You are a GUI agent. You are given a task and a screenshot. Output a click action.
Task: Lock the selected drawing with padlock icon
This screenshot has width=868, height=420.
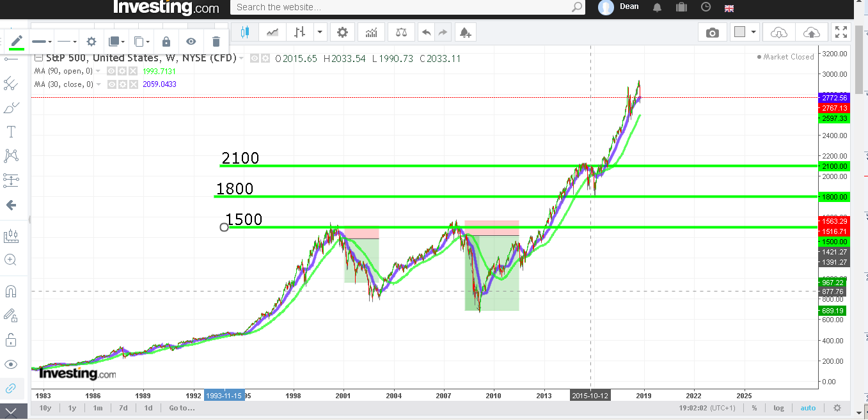point(166,42)
